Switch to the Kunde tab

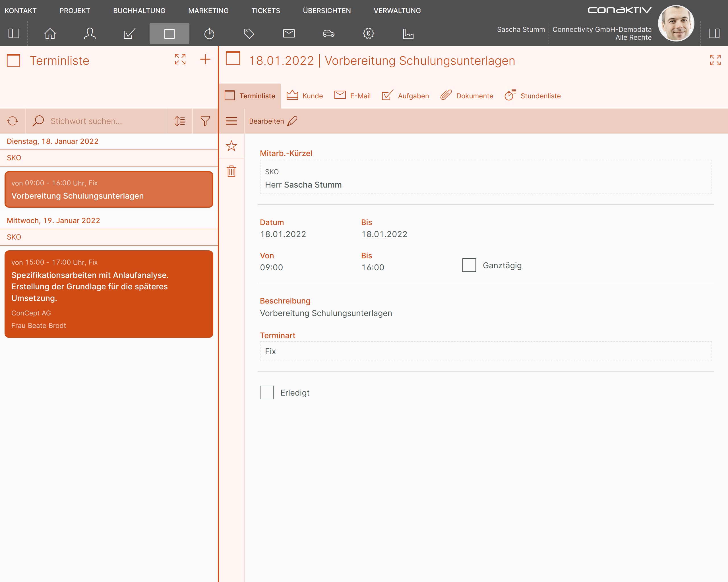[305, 96]
